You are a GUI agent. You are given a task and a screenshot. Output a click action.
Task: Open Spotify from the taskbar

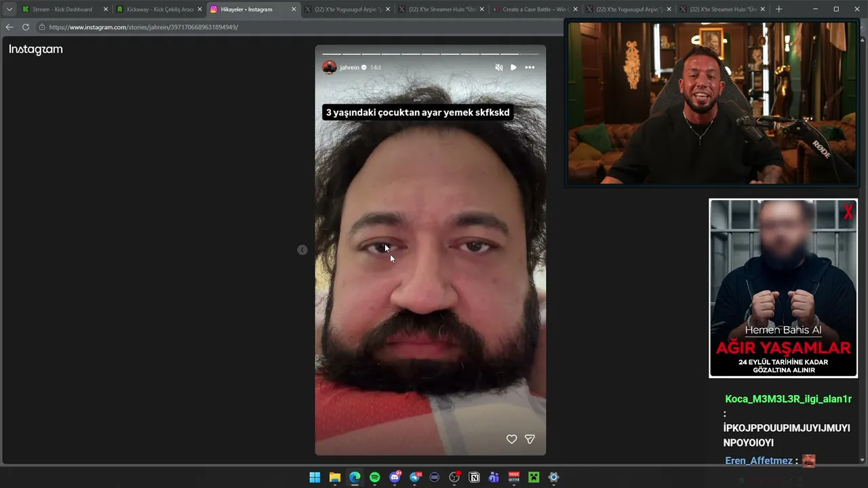point(375,477)
